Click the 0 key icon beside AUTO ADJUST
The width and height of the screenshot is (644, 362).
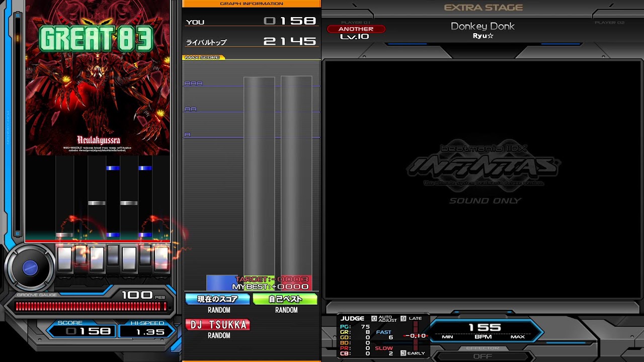coord(374,318)
